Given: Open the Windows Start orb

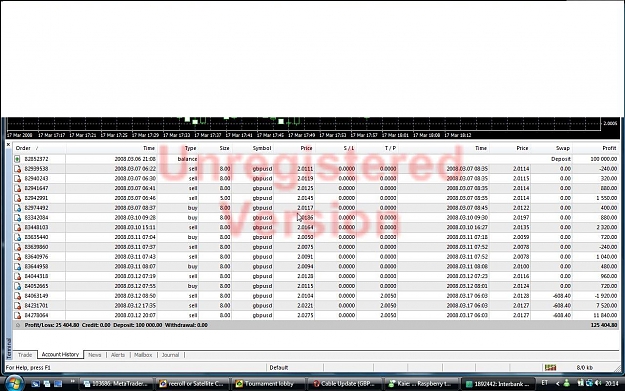Looking at the screenshot, I should coord(14,383).
